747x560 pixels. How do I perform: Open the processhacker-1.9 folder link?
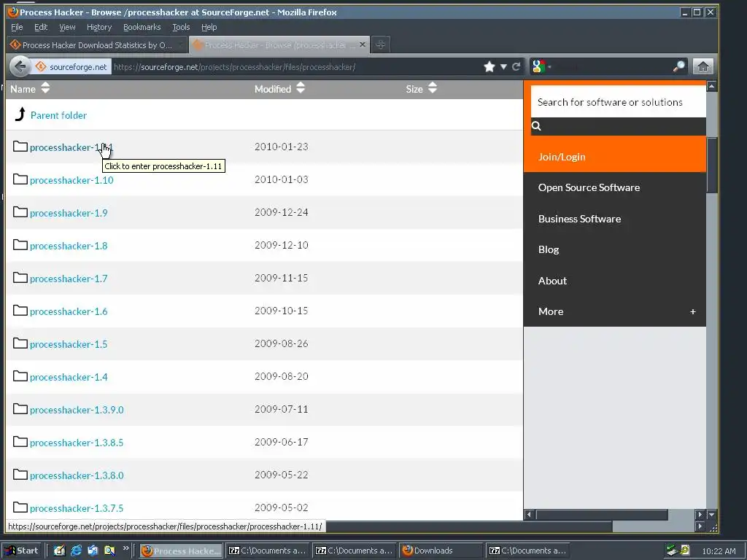tap(69, 213)
